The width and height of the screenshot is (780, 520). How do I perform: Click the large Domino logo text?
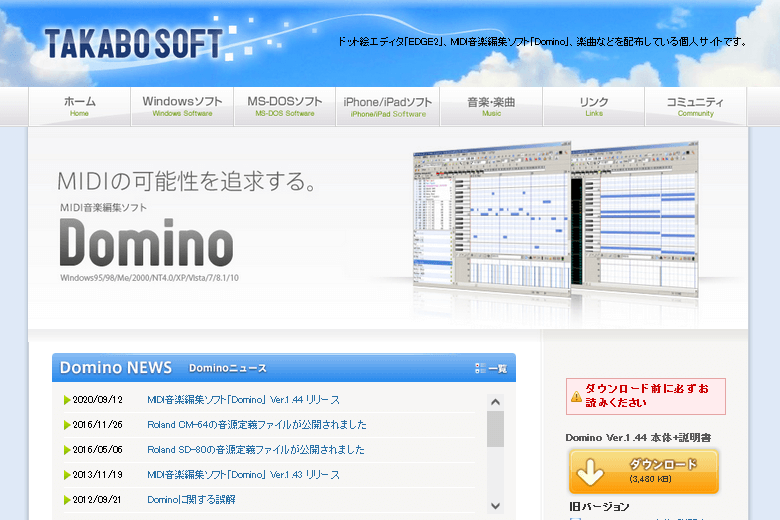click(x=146, y=242)
